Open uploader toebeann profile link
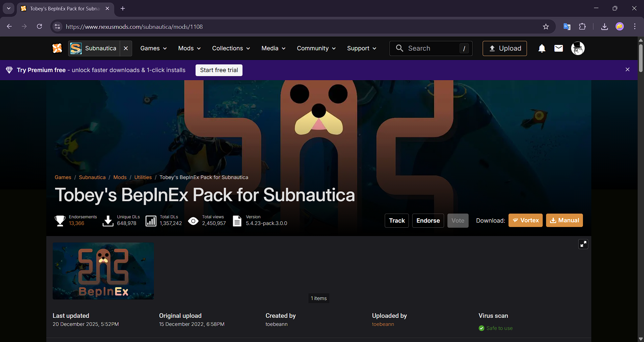The image size is (644, 342). [383, 324]
